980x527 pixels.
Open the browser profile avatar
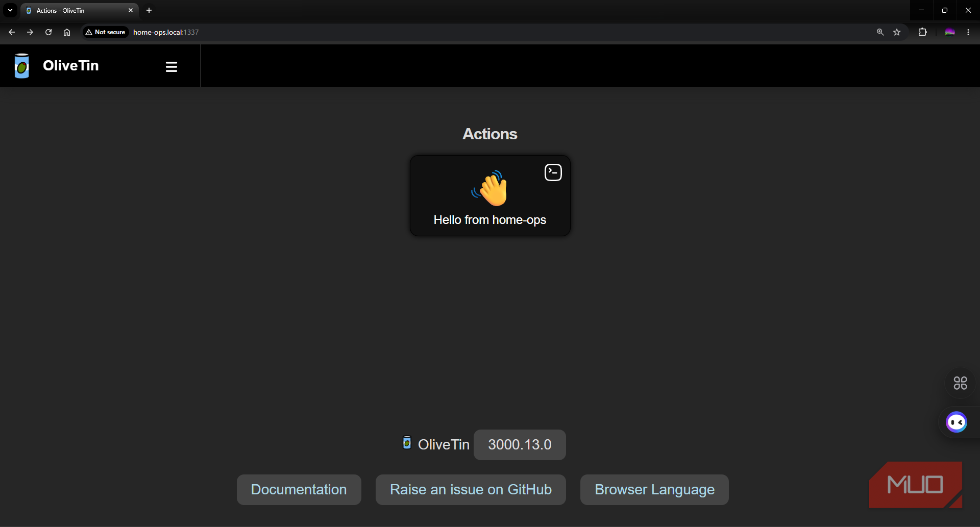tap(949, 32)
